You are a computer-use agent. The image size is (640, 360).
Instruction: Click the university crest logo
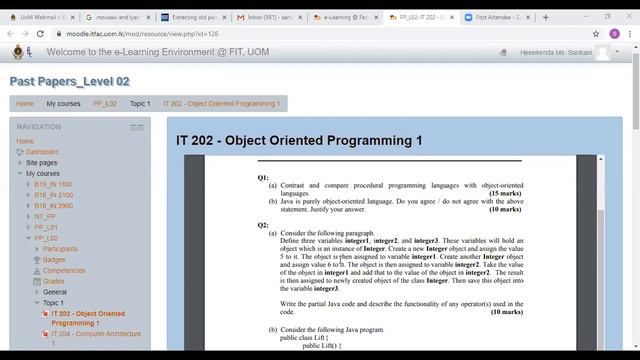coord(18,52)
